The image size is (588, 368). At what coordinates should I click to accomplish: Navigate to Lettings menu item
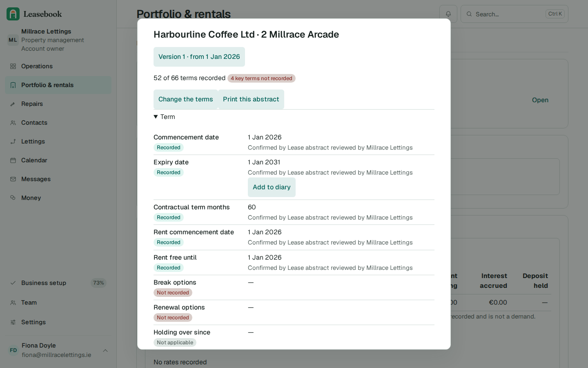[58, 141]
